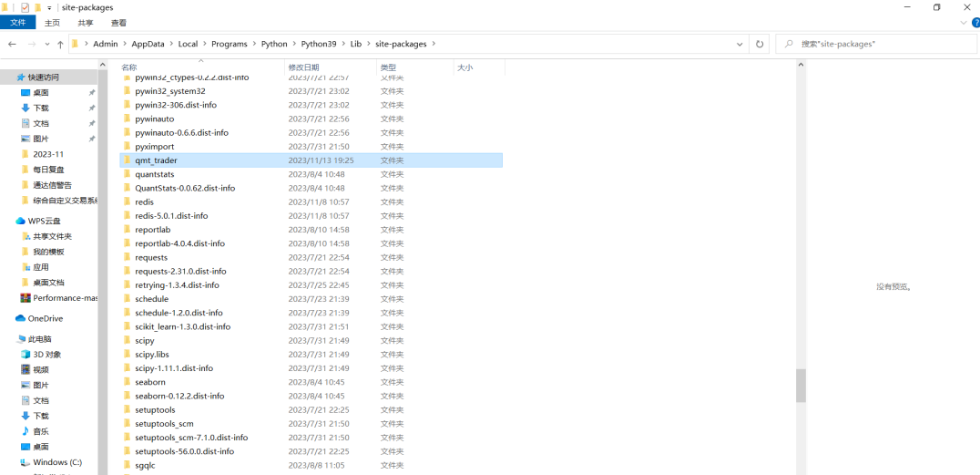Open 每日复盘 folder in sidebar

pyautogui.click(x=48, y=170)
